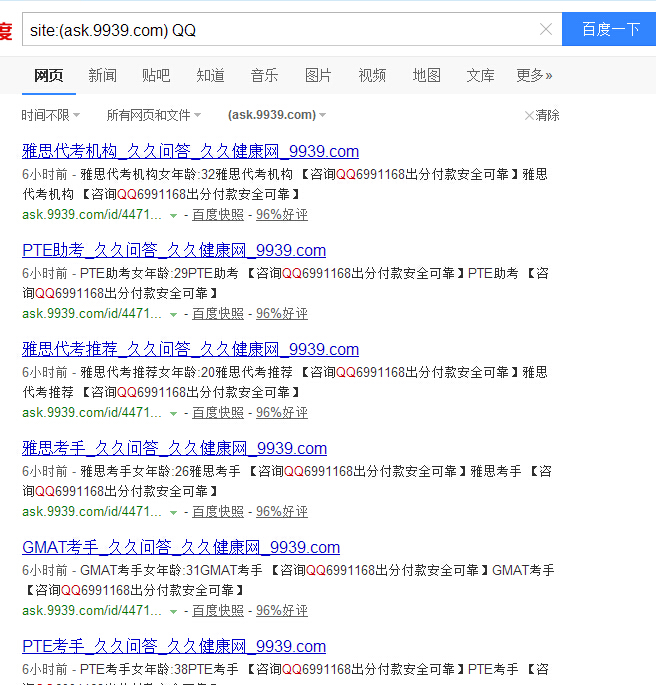Open 百度快照 for the 雅思代考机构 result
The width and height of the screenshot is (656, 685).
(218, 214)
